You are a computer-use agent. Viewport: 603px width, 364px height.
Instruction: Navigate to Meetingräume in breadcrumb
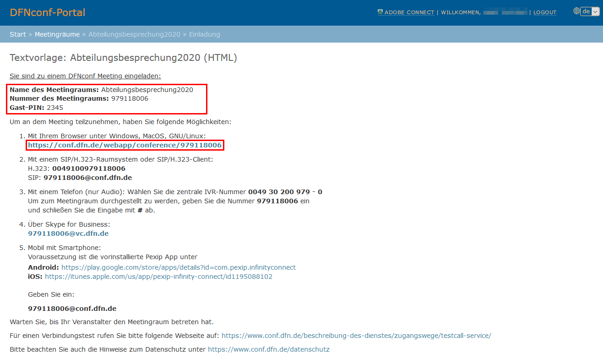pos(57,34)
